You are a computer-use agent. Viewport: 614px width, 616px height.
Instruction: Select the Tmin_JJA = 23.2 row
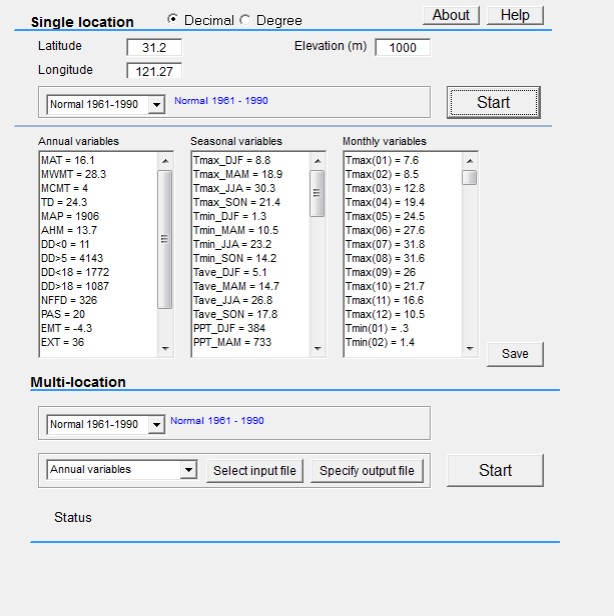pos(251,244)
